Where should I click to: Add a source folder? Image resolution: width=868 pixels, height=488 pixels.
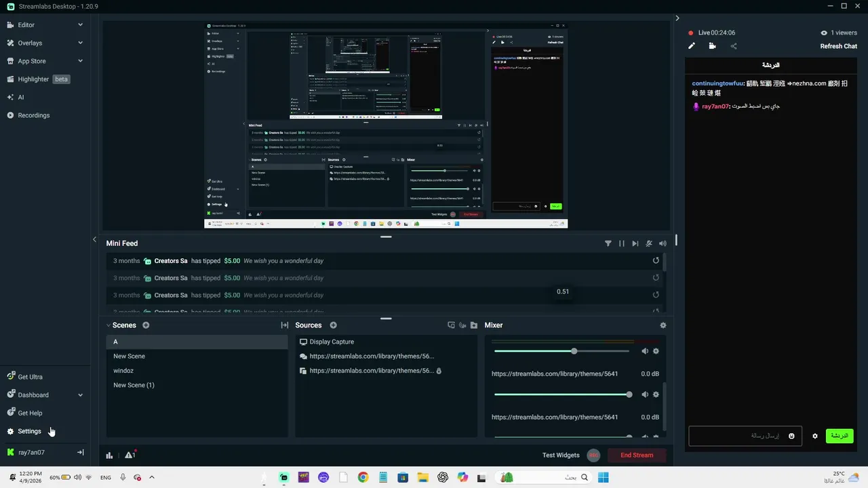tap(474, 325)
